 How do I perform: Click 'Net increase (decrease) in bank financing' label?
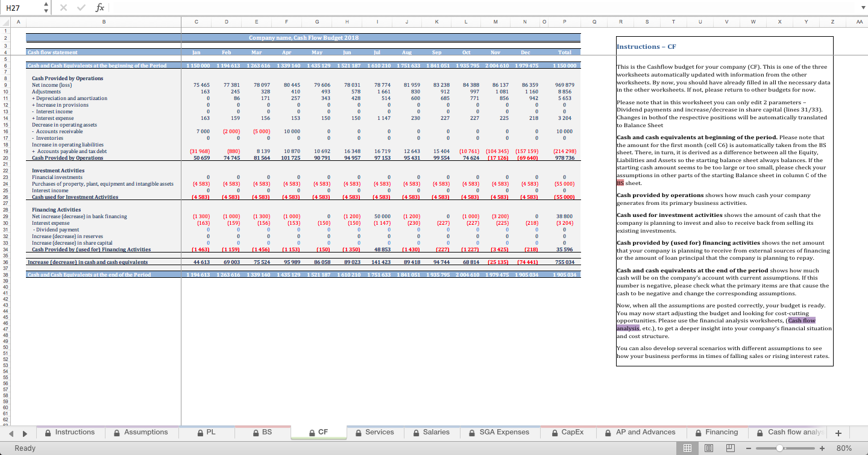coord(79,216)
